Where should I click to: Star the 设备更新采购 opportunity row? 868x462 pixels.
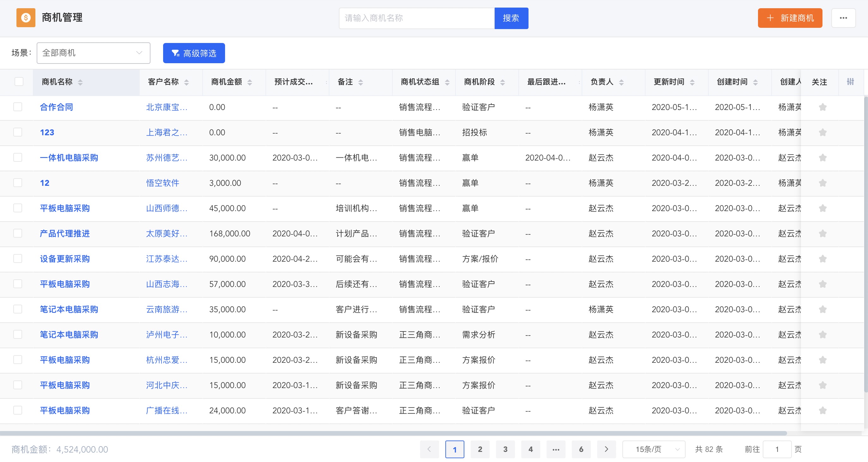pos(822,259)
